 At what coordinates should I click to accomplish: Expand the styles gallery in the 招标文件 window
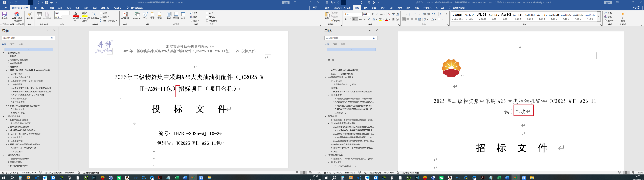click(598, 16)
